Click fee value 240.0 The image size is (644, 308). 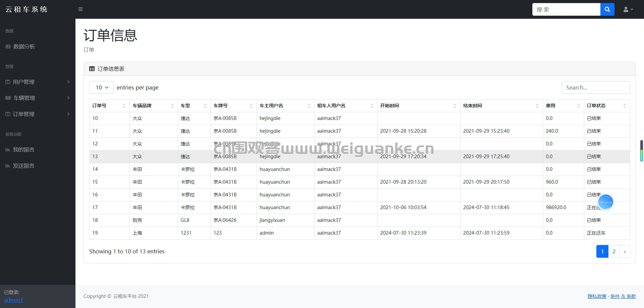tap(552, 131)
